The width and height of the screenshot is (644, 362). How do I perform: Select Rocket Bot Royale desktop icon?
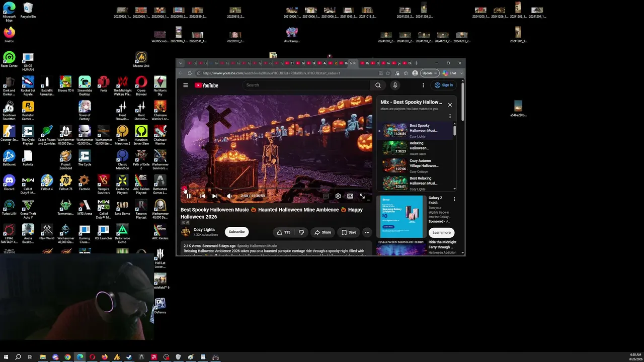(x=28, y=85)
